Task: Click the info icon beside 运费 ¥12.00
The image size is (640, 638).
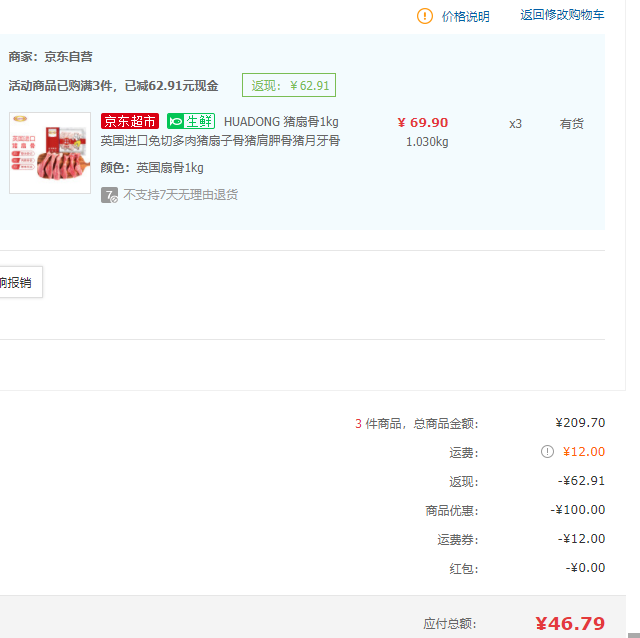Action: pos(547,452)
